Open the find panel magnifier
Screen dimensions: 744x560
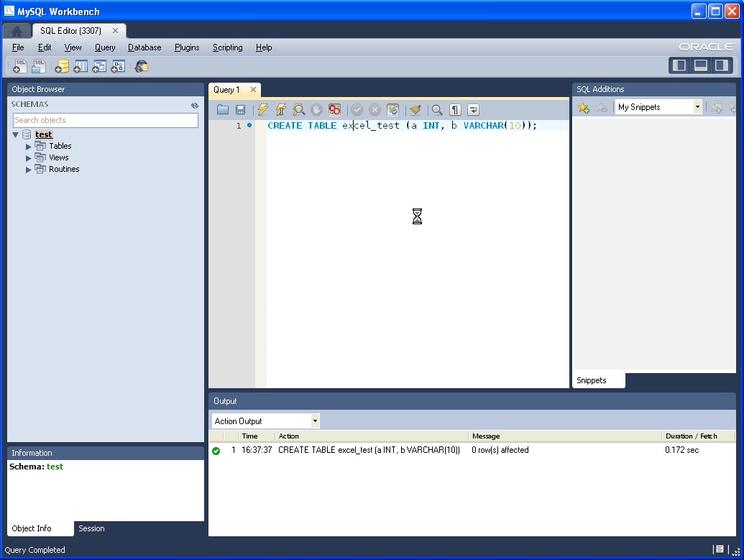click(x=437, y=109)
